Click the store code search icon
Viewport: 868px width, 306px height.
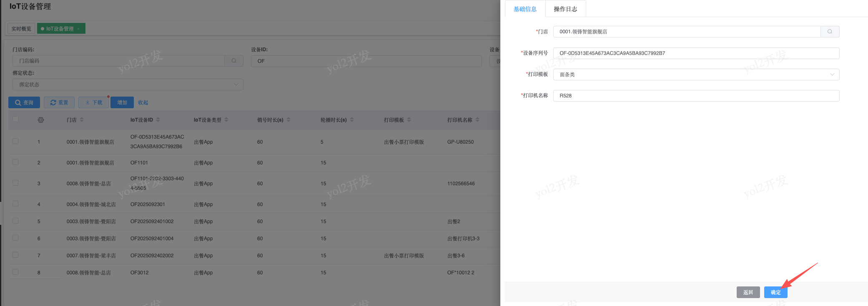(234, 61)
